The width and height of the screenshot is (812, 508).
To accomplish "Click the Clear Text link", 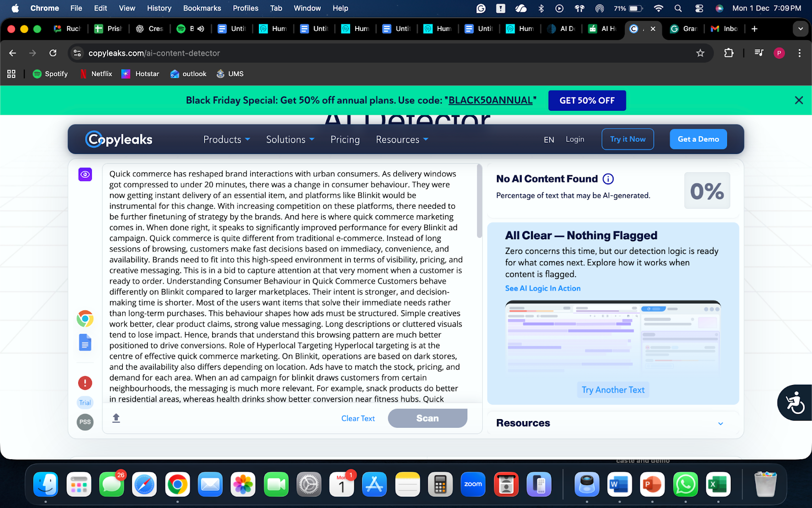I will pyautogui.click(x=358, y=419).
